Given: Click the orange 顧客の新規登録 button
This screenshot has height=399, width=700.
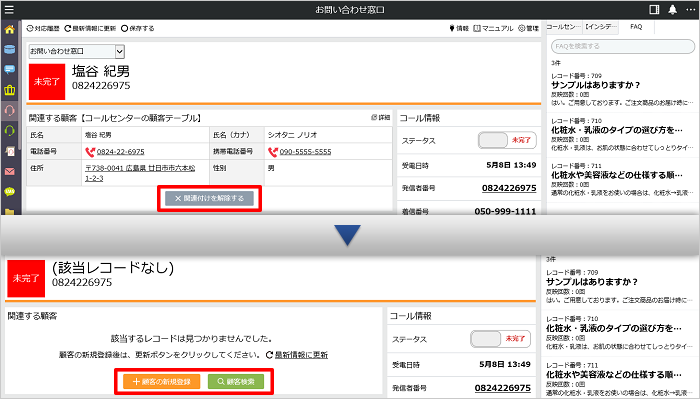Looking at the screenshot, I should (x=162, y=382).
